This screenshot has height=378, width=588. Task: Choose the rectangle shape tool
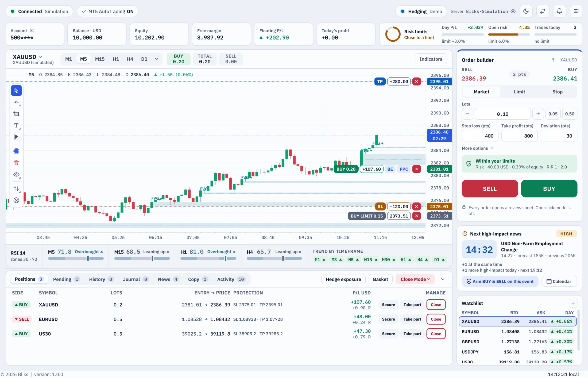(16, 114)
